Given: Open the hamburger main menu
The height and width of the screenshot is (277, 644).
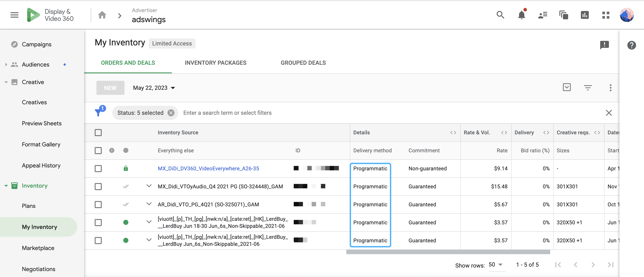Looking at the screenshot, I should pyautogui.click(x=14, y=15).
